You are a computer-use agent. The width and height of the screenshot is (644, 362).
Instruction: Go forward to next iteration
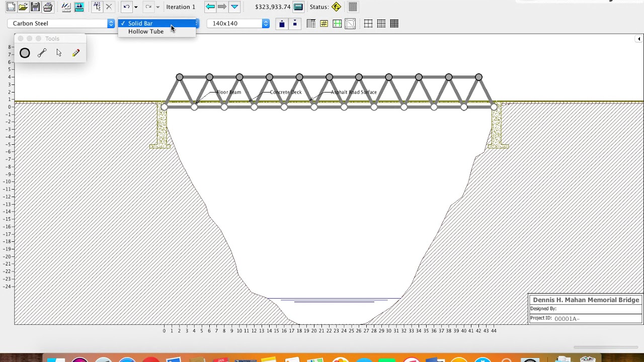(222, 7)
